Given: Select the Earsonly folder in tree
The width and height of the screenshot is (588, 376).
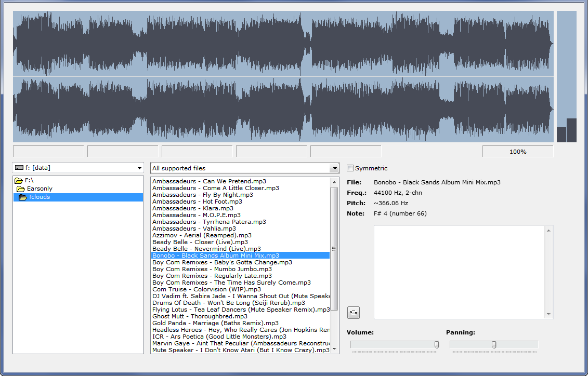Looking at the screenshot, I should pyautogui.click(x=40, y=189).
